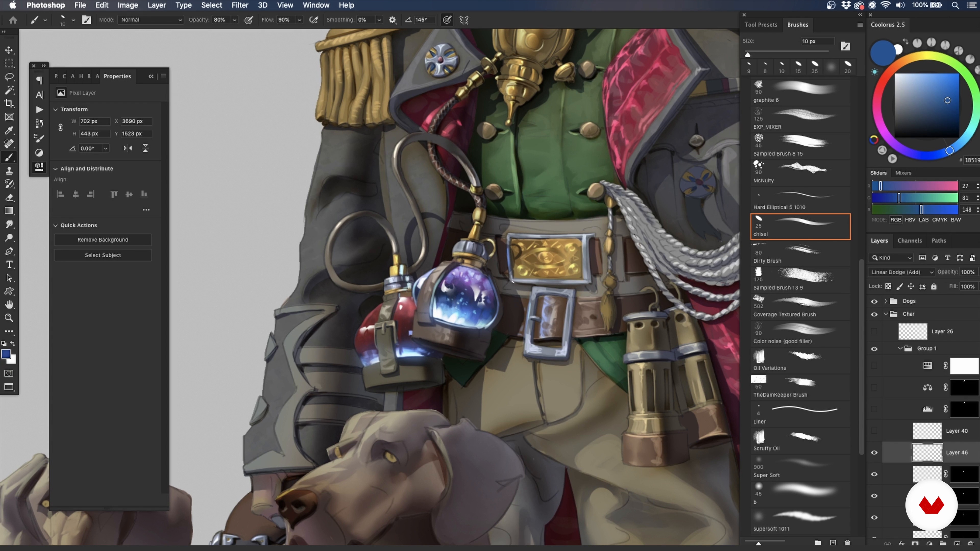This screenshot has height=551, width=980.
Task: Click the home icon in options bar
Action: pyautogui.click(x=13, y=20)
